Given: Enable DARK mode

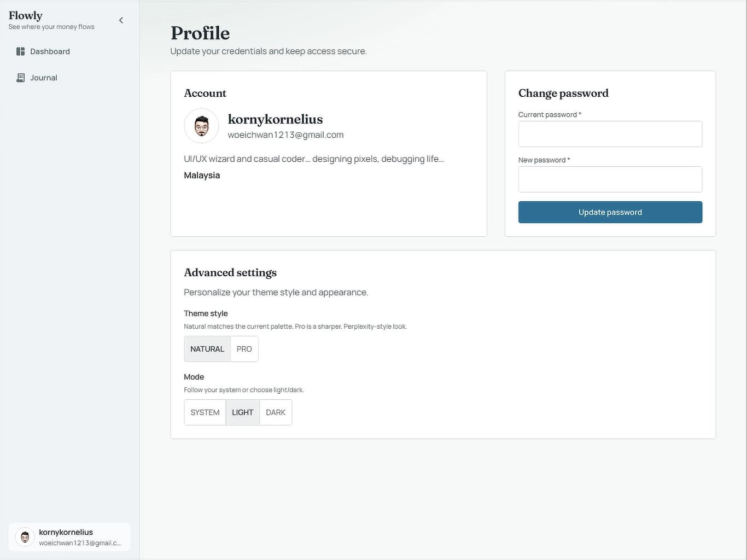Looking at the screenshot, I should pyautogui.click(x=275, y=412).
